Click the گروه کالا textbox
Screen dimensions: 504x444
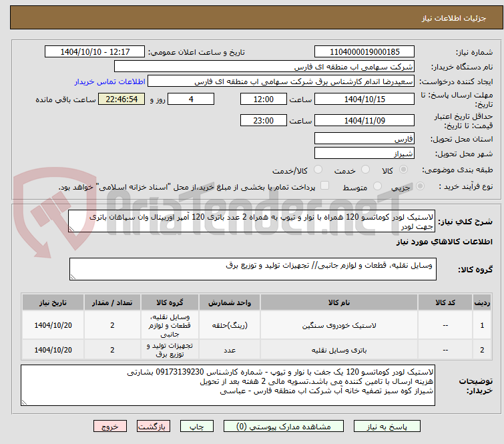tap(252, 269)
